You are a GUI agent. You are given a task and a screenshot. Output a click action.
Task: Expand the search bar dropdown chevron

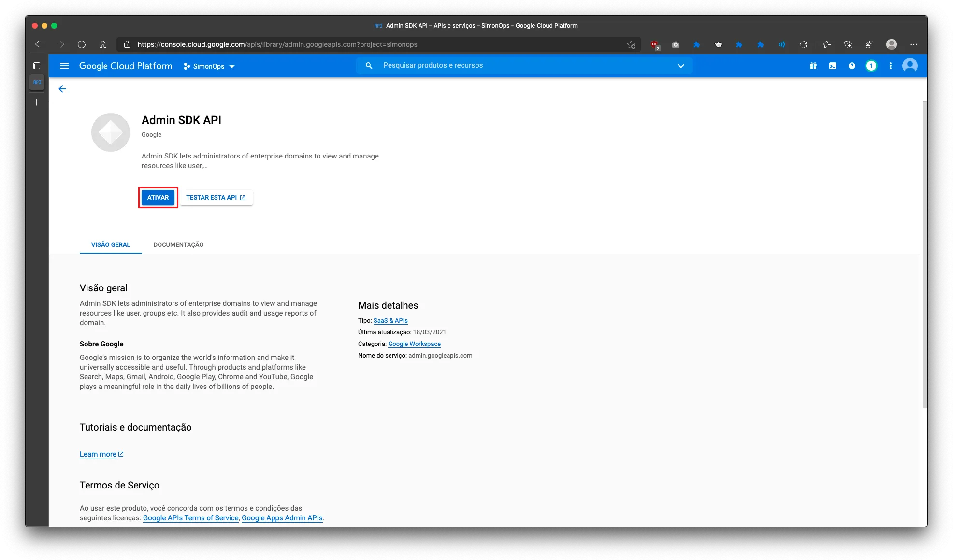coord(681,66)
